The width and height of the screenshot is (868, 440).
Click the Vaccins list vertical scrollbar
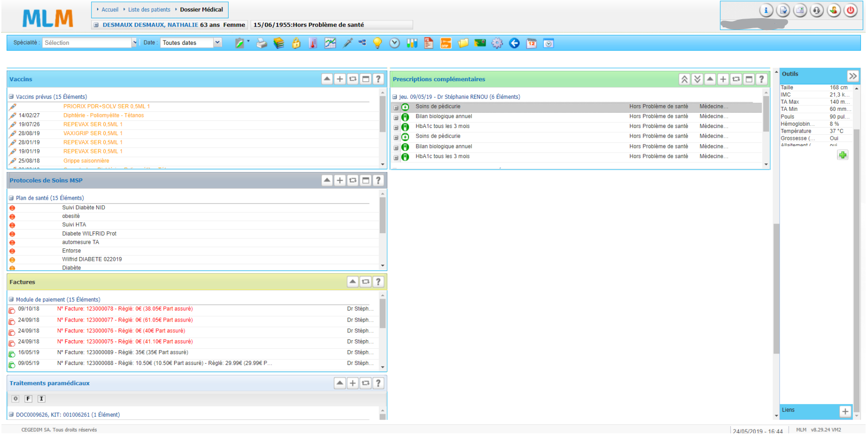coord(383,115)
